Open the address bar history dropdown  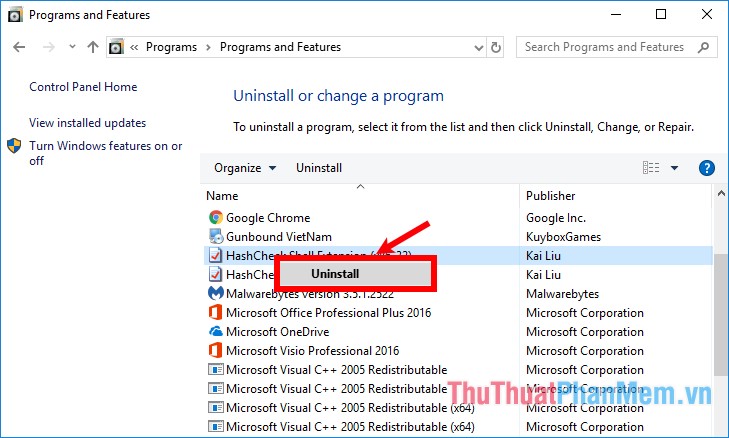click(x=474, y=47)
